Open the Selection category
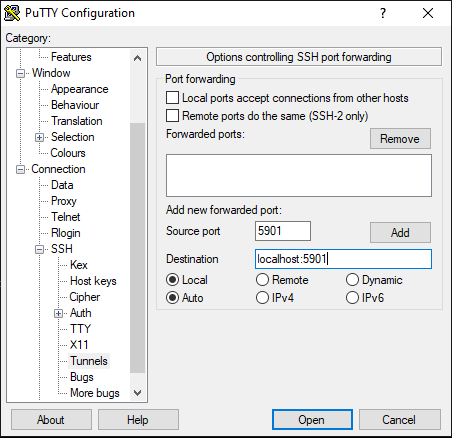The width and height of the screenshot is (452, 438). [73, 137]
